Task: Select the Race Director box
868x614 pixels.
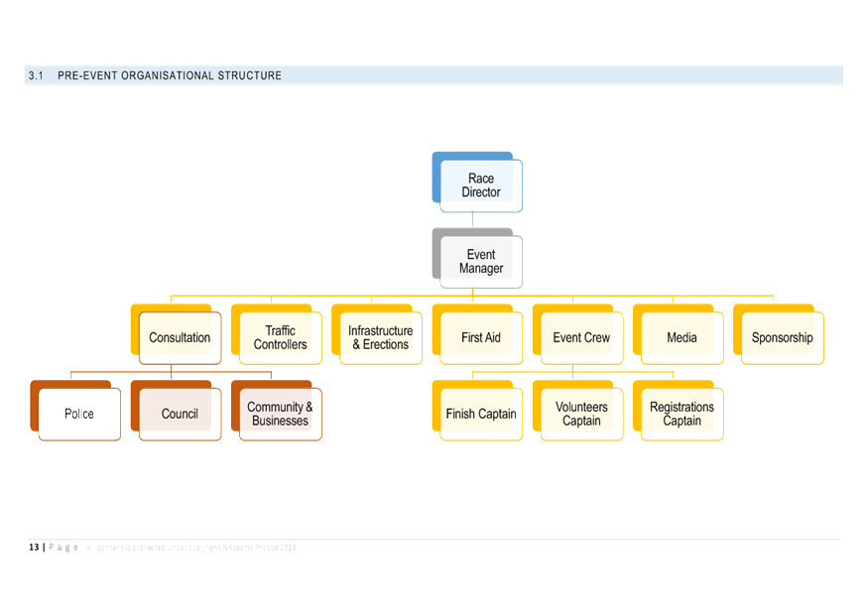Action: tap(475, 182)
